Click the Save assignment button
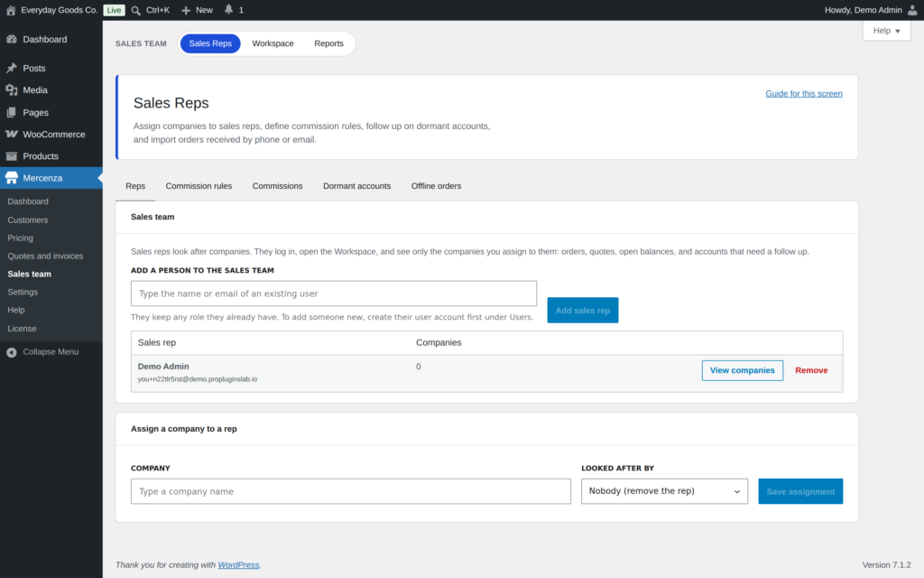This screenshot has width=924, height=578. coord(800,491)
